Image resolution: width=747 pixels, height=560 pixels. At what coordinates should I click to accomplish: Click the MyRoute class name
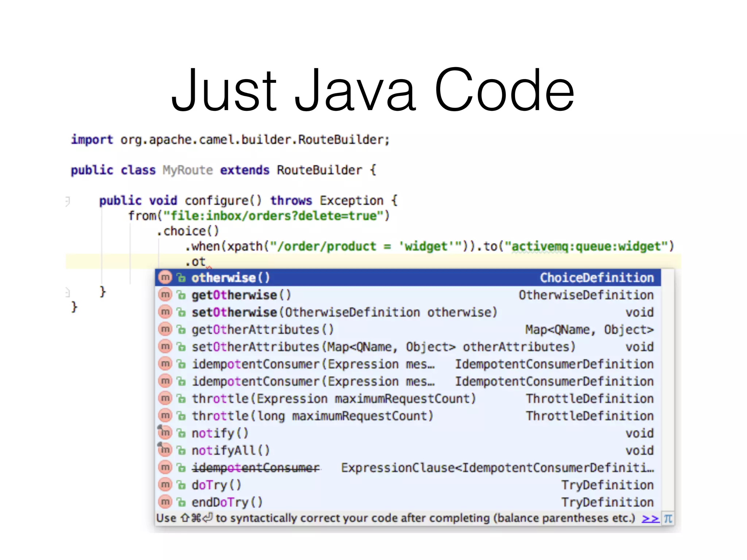(187, 170)
